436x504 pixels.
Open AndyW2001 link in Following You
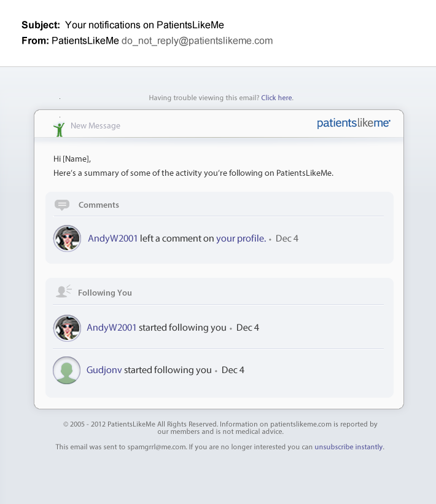112,328
